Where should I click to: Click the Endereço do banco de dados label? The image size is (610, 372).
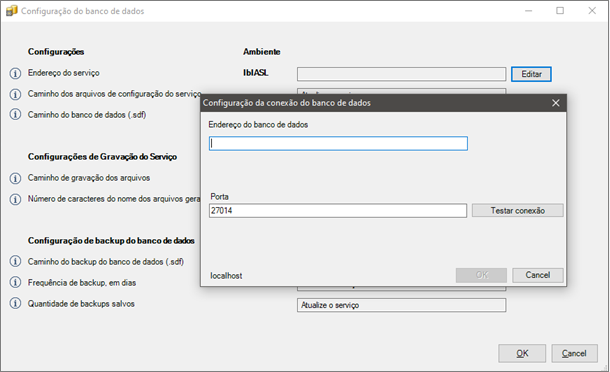(258, 125)
